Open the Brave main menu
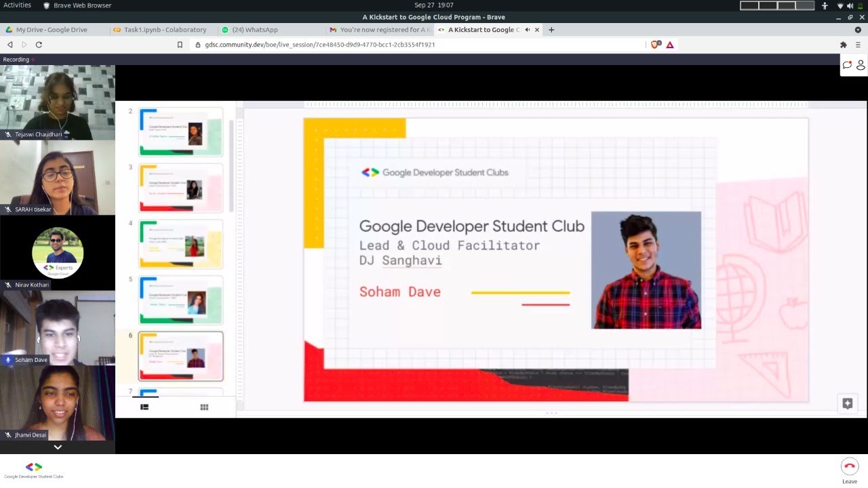The height and width of the screenshot is (488, 868). [x=858, y=45]
